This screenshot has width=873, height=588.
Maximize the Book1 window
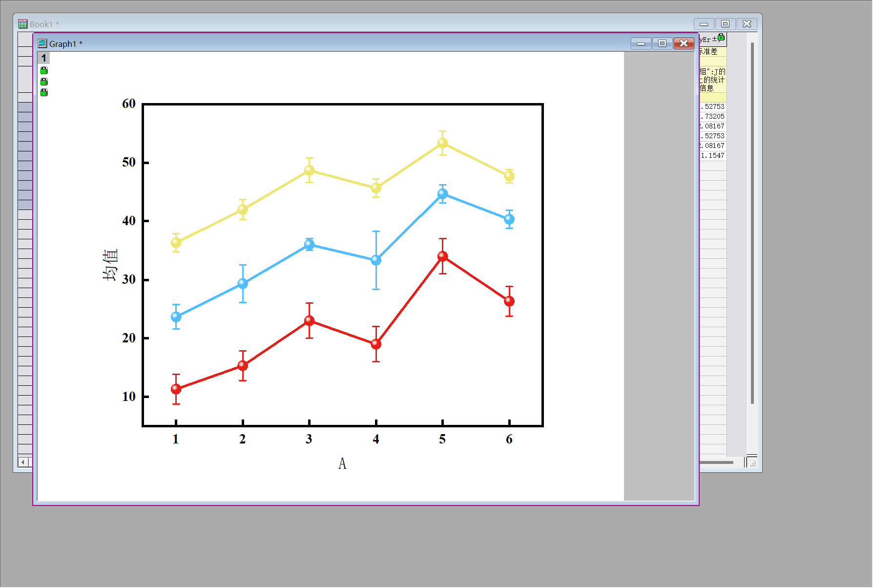(x=726, y=24)
